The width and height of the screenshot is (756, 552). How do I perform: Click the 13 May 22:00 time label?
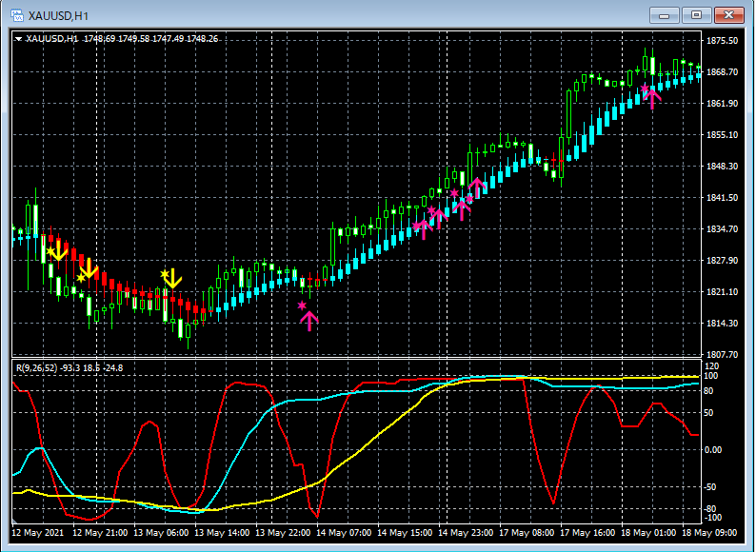(283, 533)
